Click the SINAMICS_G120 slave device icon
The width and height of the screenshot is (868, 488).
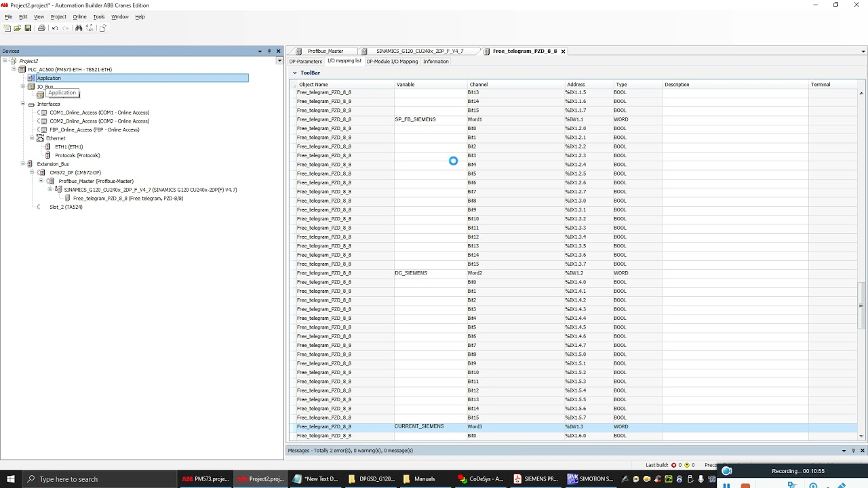[58, 190]
